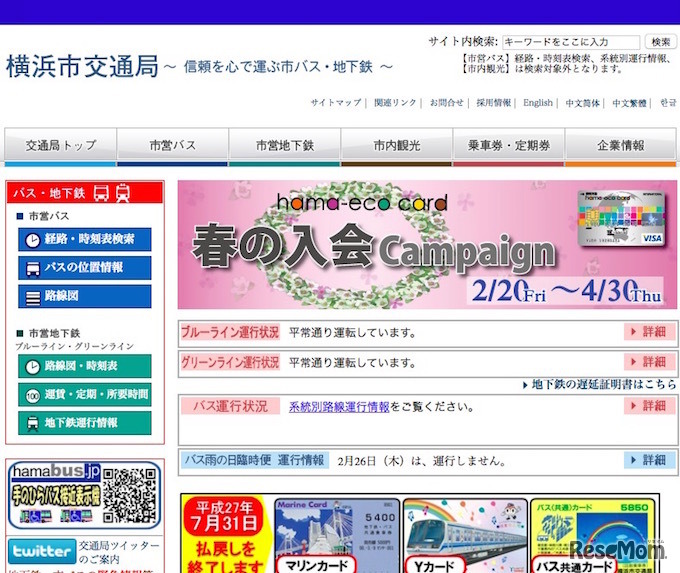Open the 関連リンク link
This screenshot has height=573, width=680.
pos(395,103)
